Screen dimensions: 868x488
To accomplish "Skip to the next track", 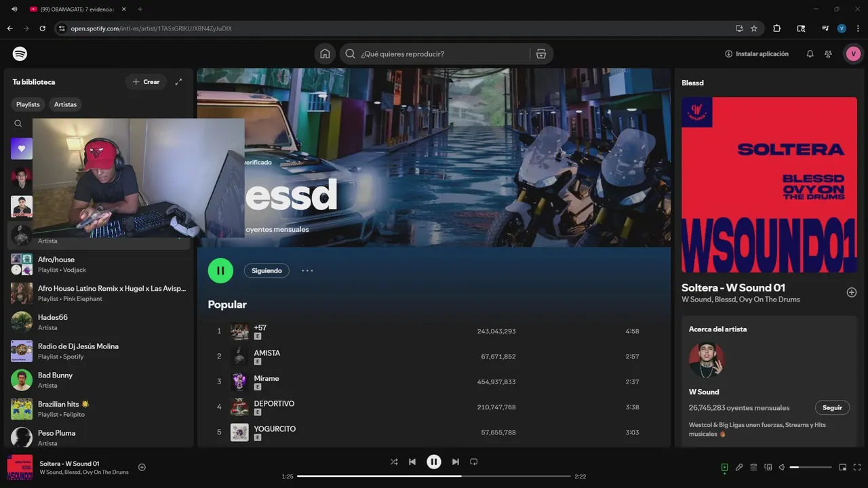I will tap(456, 462).
